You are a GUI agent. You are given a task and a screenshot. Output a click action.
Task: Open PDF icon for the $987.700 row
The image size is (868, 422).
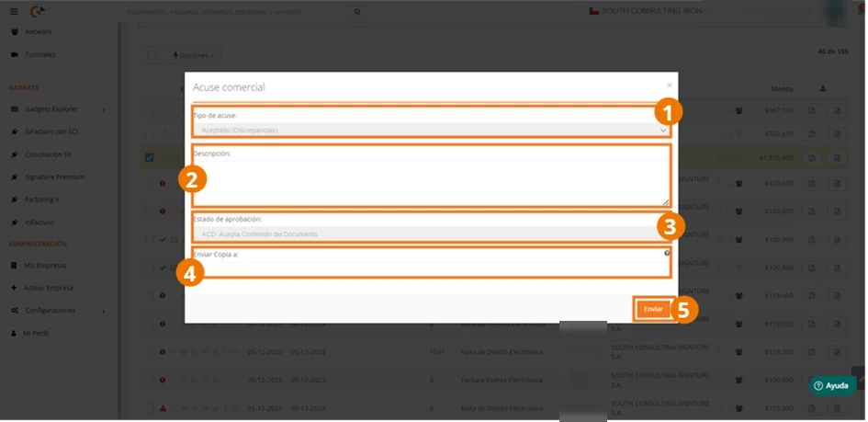tap(812, 110)
